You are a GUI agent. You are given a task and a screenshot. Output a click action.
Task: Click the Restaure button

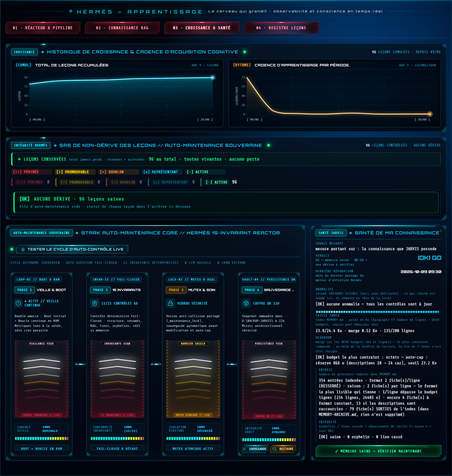283,449
